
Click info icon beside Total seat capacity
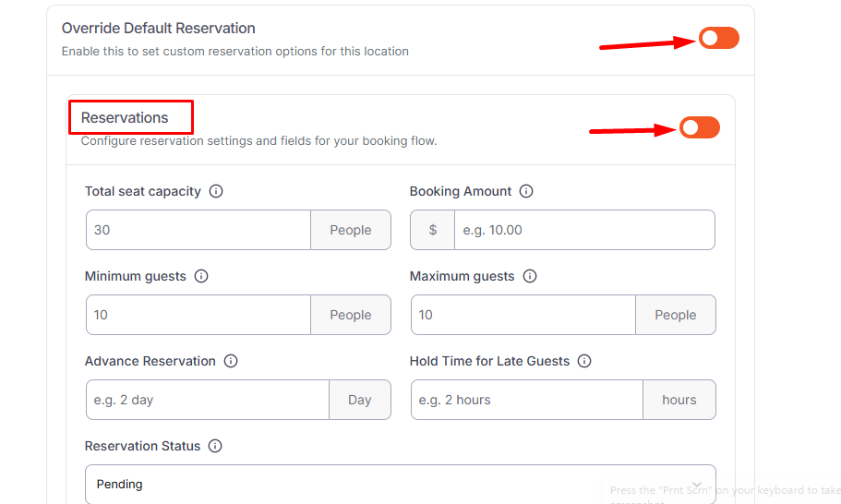216,192
